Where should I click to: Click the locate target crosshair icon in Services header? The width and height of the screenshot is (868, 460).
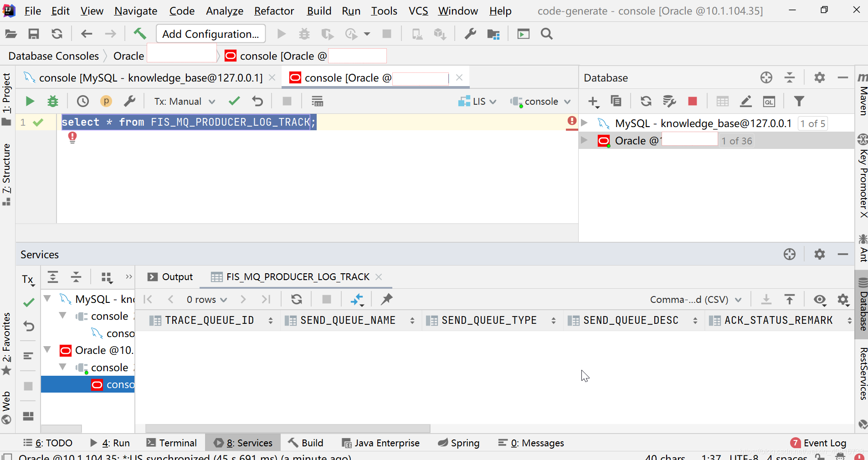[x=790, y=254]
